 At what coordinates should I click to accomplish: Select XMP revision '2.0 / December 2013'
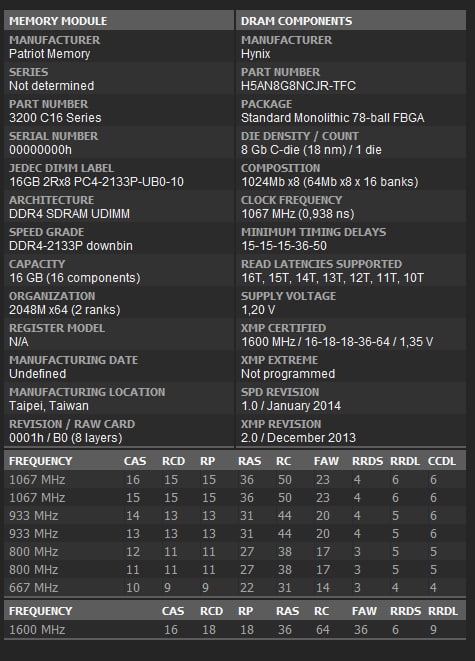coord(298,438)
